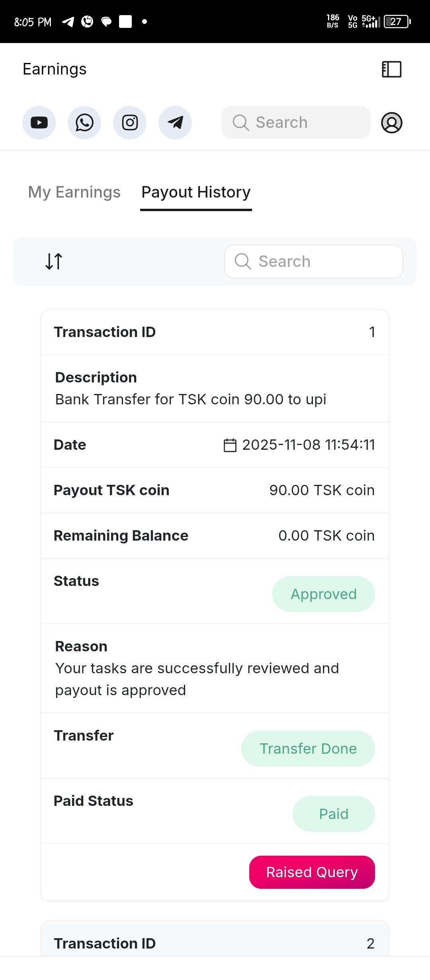Click the Paid status badge

[x=334, y=814]
